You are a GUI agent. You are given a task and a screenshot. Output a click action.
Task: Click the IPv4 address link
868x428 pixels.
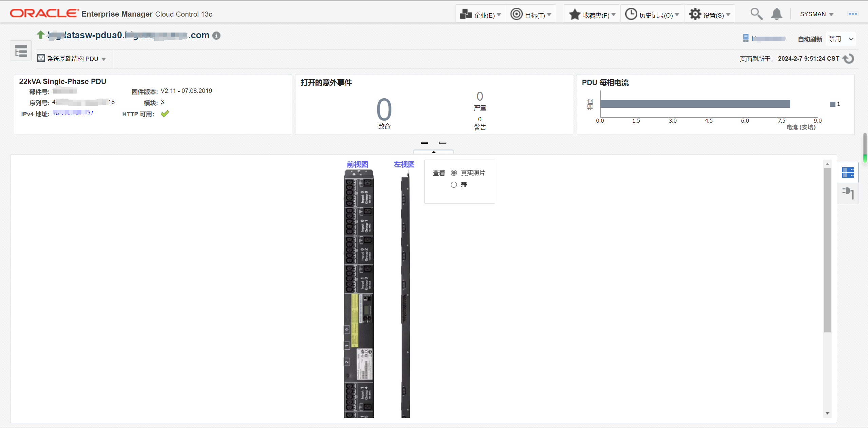click(73, 114)
